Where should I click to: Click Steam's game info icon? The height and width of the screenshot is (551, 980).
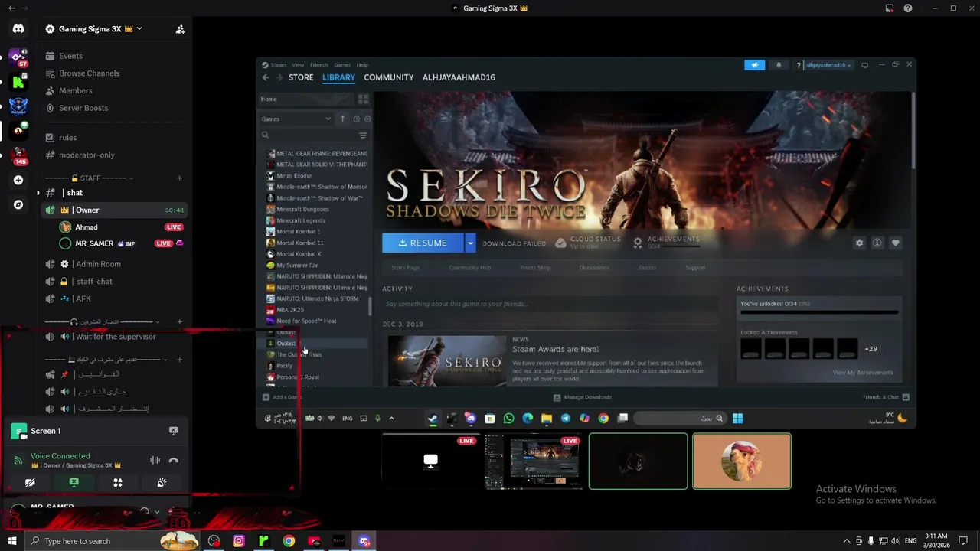point(877,243)
